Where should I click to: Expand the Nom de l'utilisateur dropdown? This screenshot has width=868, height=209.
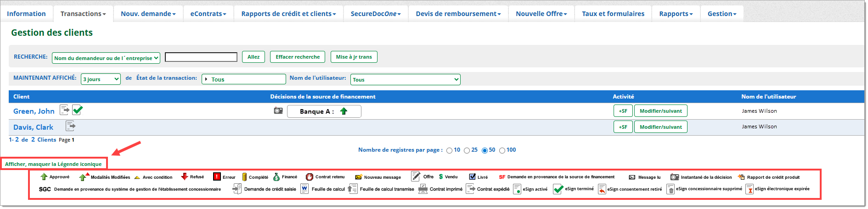pyautogui.click(x=405, y=80)
